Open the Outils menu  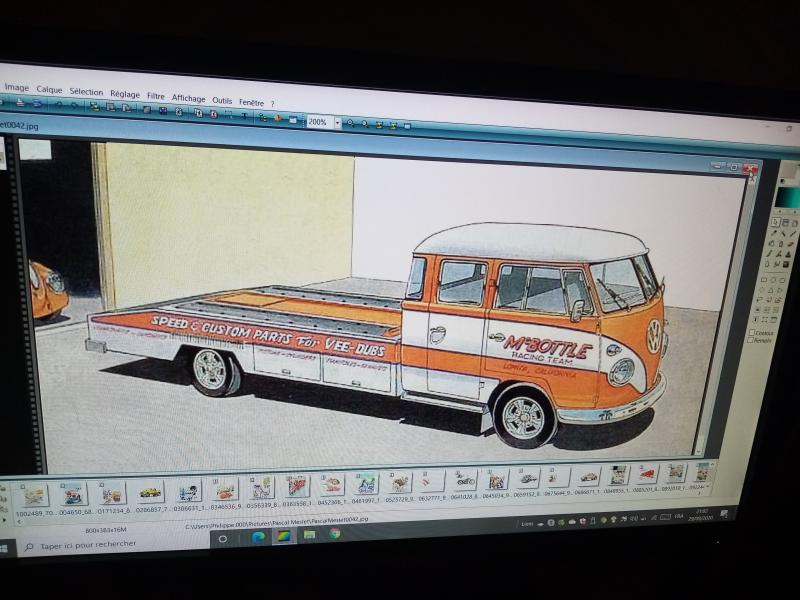(222, 101)
